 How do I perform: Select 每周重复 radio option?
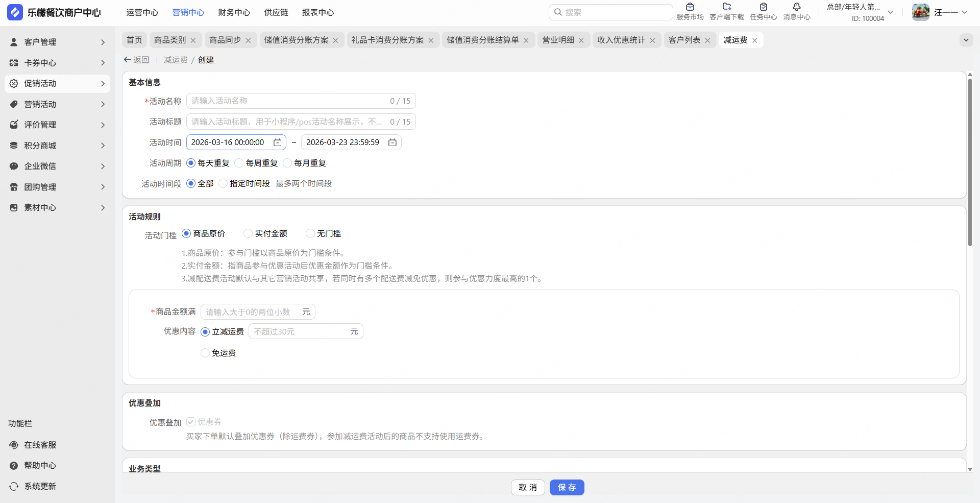tap(239, 163)
